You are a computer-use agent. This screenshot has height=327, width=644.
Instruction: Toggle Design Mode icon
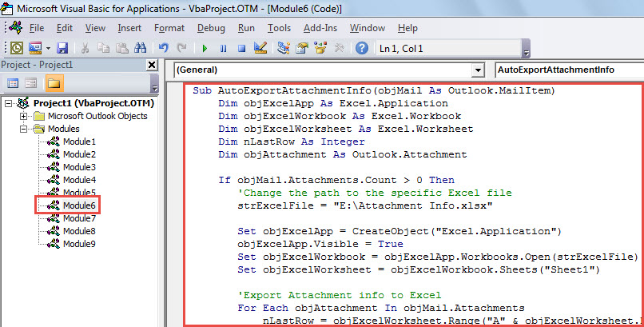pos(260,48)
